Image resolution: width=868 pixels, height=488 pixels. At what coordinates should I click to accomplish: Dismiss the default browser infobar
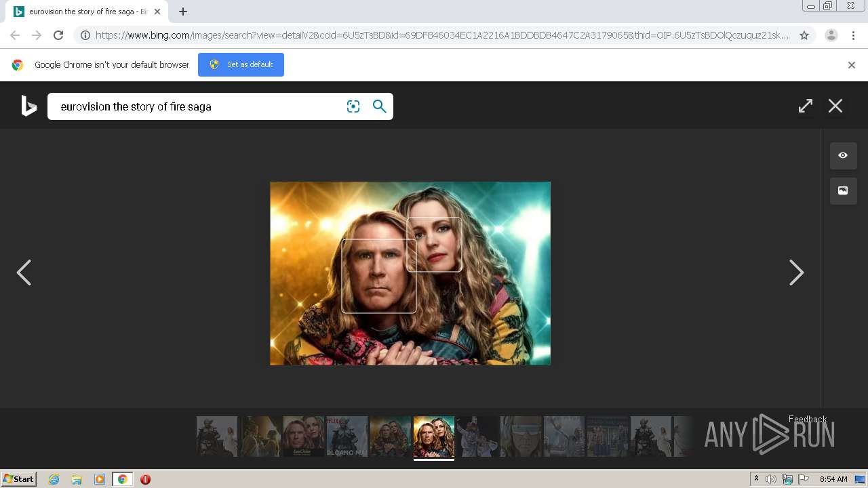click(x=852, y=65)
